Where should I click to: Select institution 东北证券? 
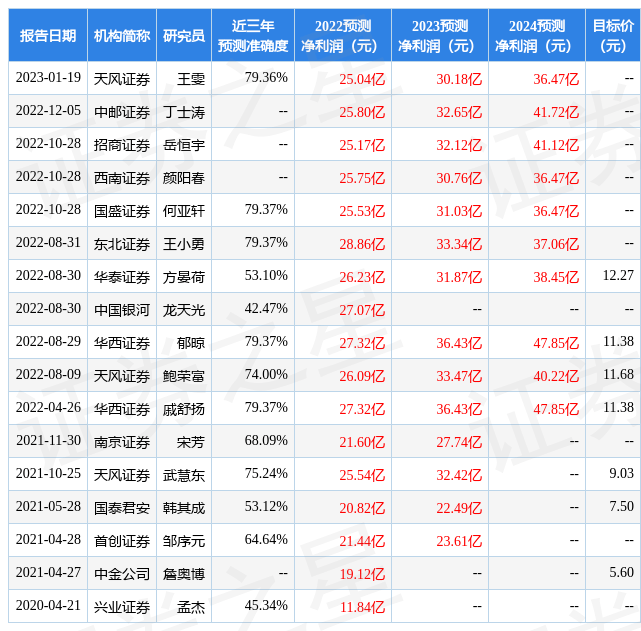click(x=122, y=244)
